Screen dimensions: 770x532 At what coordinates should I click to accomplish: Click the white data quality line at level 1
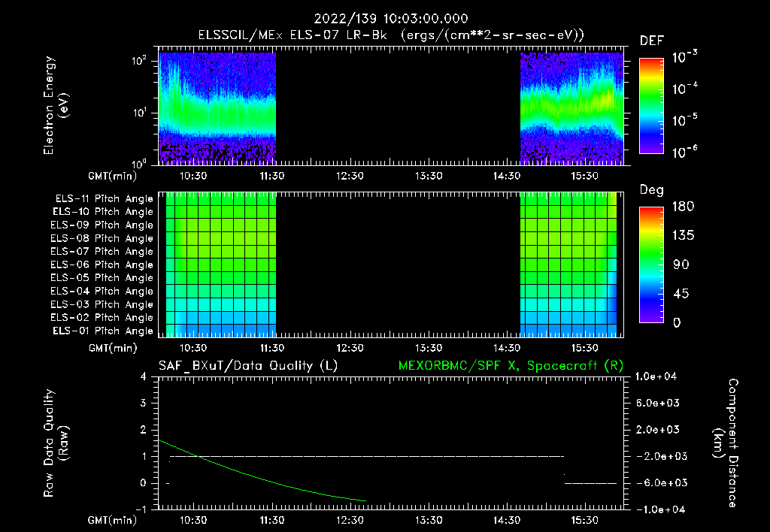(x=367, y=456)
